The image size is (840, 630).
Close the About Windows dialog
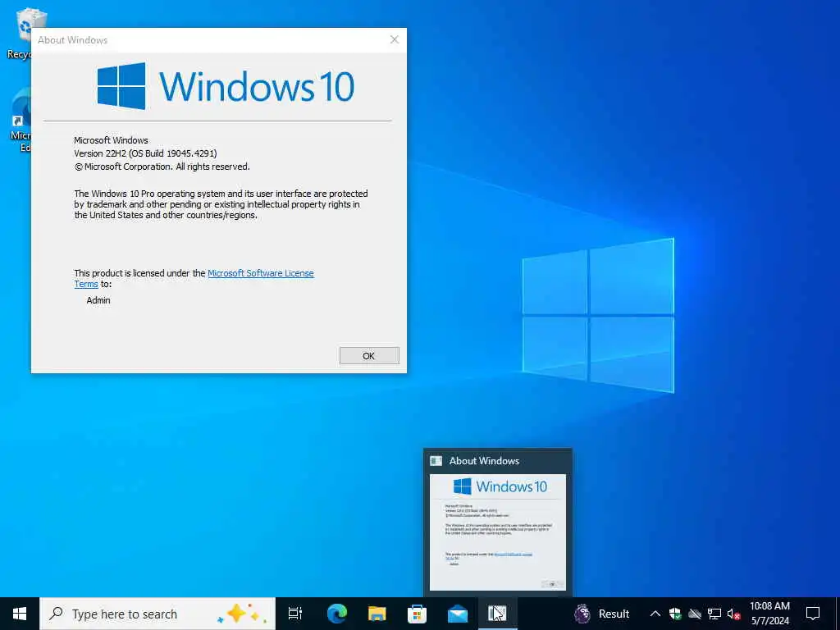(395, 39)
